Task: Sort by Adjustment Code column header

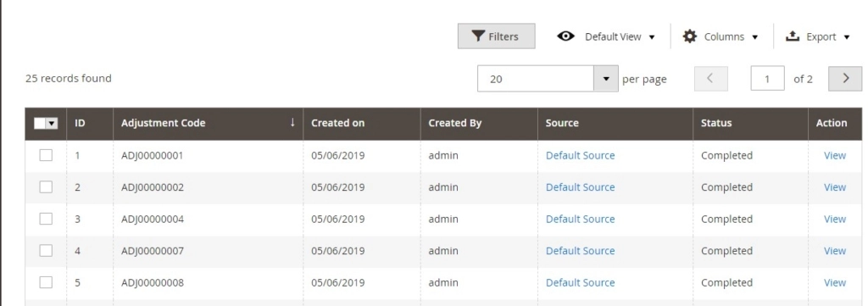Action: click(209, 124)
